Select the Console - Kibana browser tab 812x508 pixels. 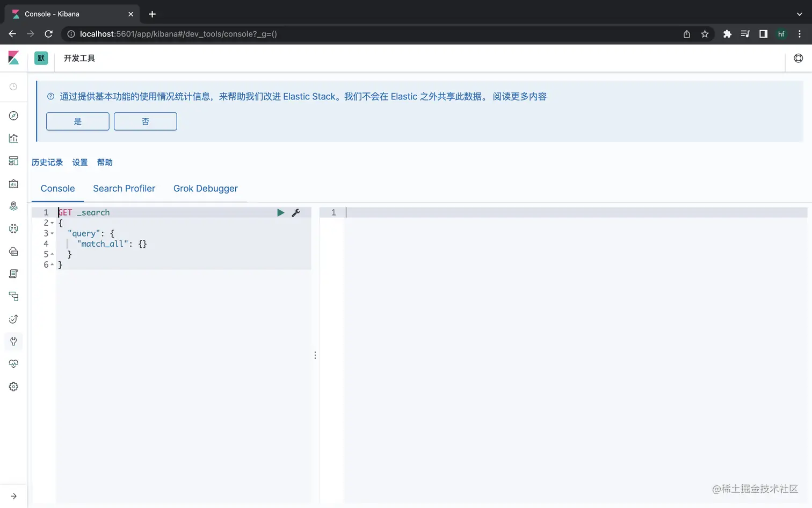[x=72, y=14]
